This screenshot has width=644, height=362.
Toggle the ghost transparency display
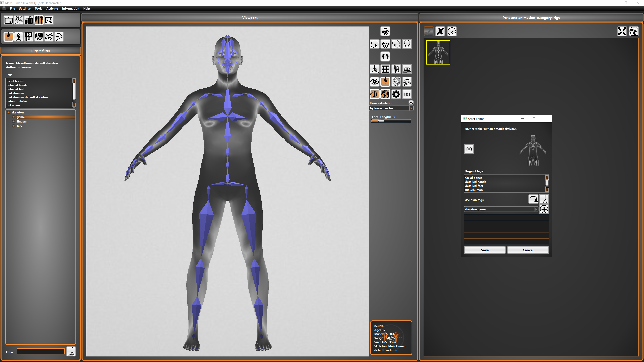[407, 82]
